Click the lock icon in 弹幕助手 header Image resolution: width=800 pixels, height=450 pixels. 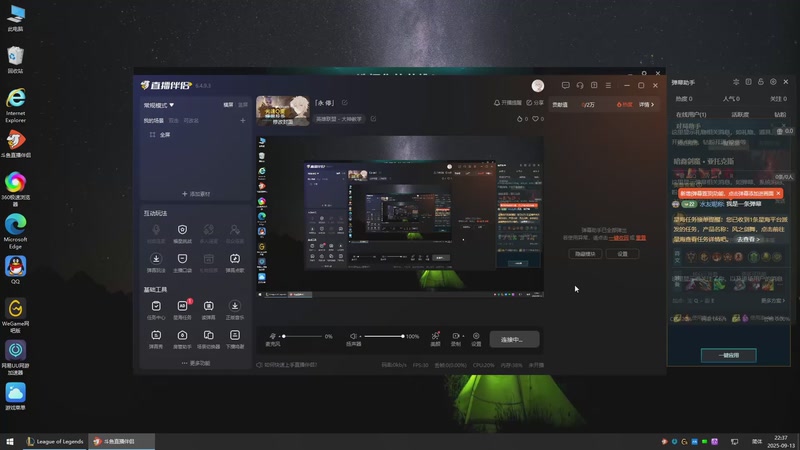tap(761, 82)
